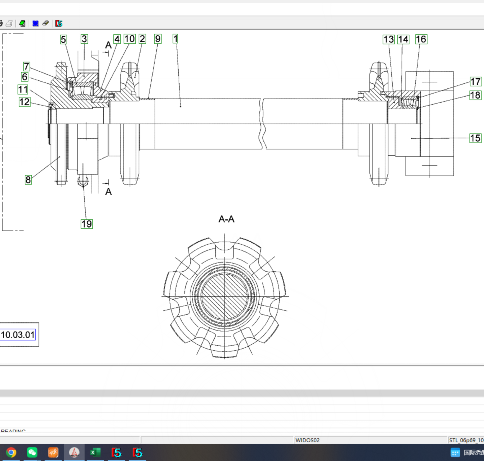484x461 pixels.
Task: Select part callout number 8
Action: pyautogui.click(x=28, y=180)
